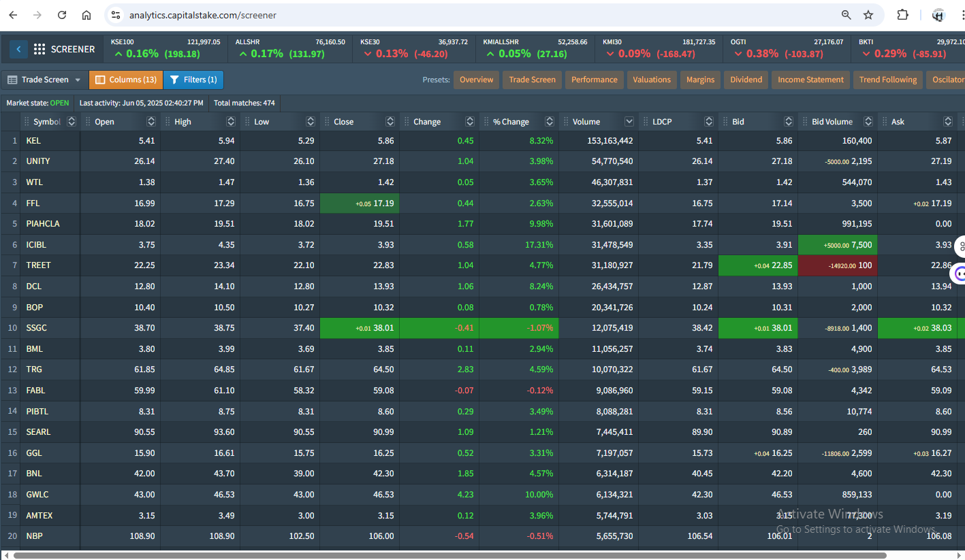Sort by the Ask column sort icon
Viewport: 965px width, 560px height.
click(948, 122)
